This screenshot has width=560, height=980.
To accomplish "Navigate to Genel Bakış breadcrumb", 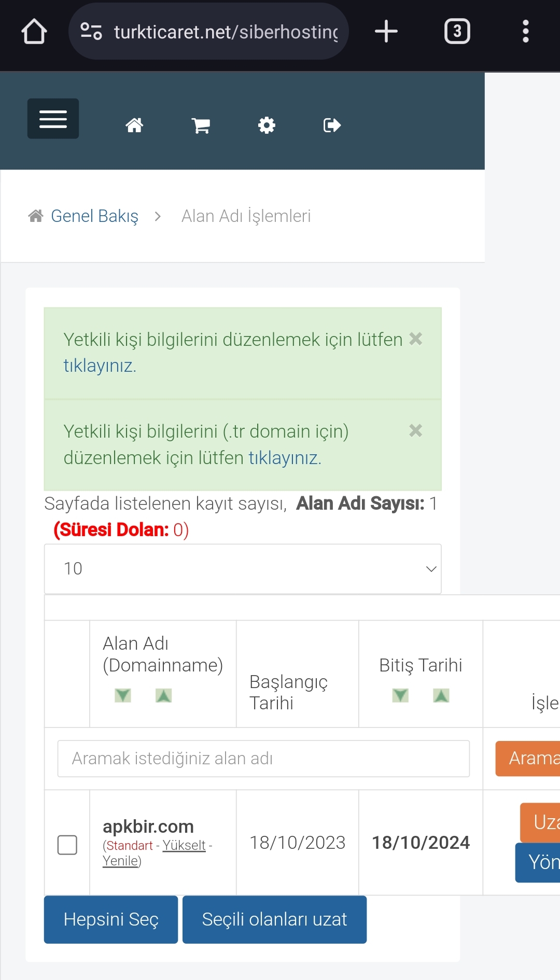I will 94,216.
